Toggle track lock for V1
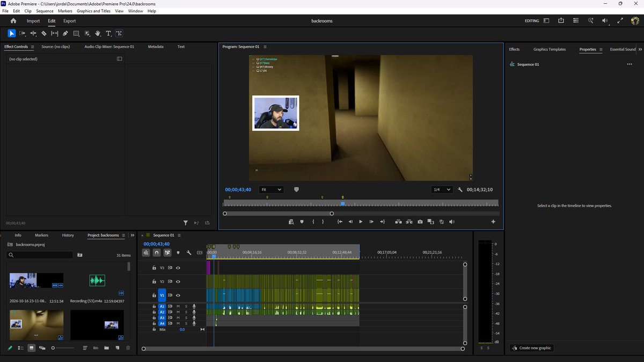The height and width of the screenshot is (362, 644). pyautogui.click(x=154, y=295)
